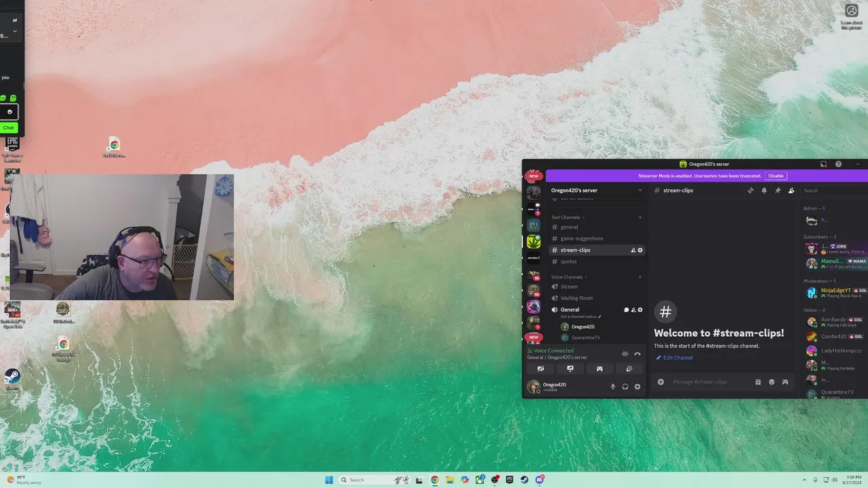Click the Discord member Search box
This screenshot has width=868, height=488.
[834, 190]
